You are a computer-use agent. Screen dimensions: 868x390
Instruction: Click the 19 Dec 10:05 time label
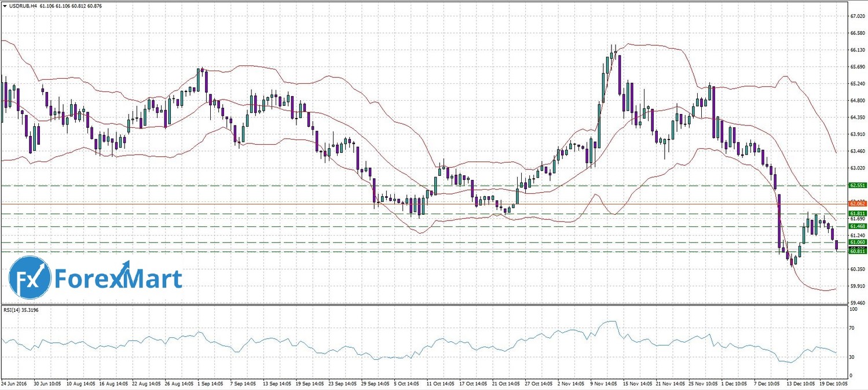click(x=834, y=383)
